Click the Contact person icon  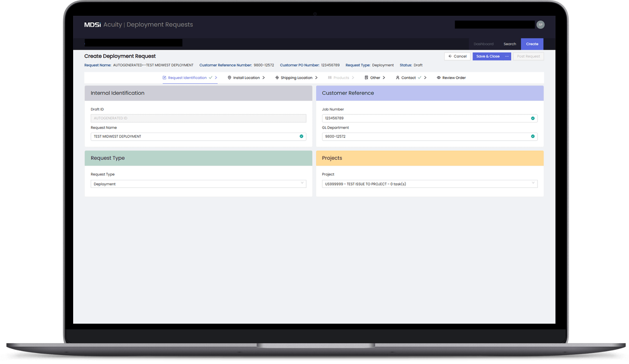pyautogui.click(x=397, y=78)
